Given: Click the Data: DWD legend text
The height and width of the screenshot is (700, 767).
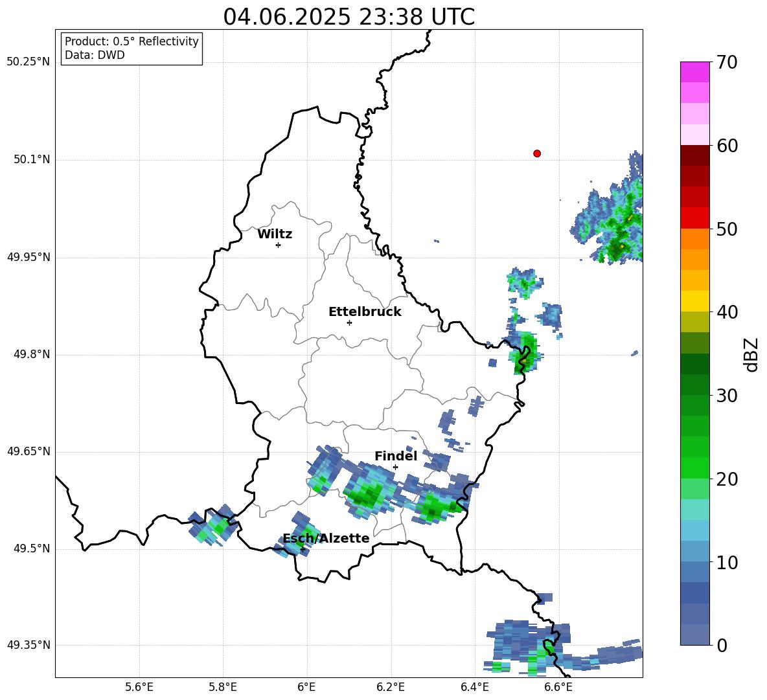Looking at the screenshot, I should [x=95, y=55].
